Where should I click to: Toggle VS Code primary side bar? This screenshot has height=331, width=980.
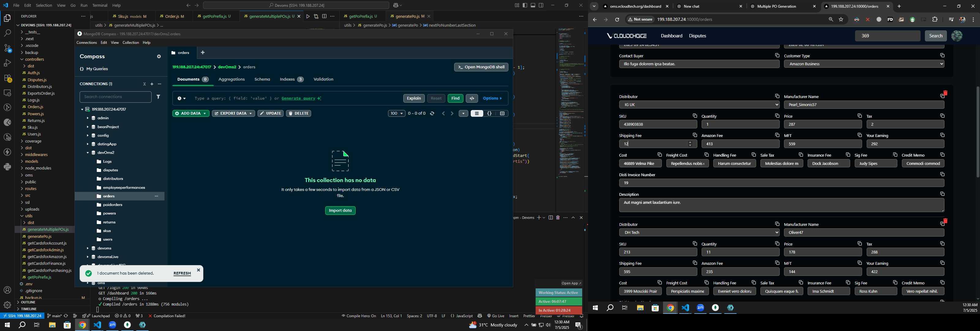pos(525,5)
